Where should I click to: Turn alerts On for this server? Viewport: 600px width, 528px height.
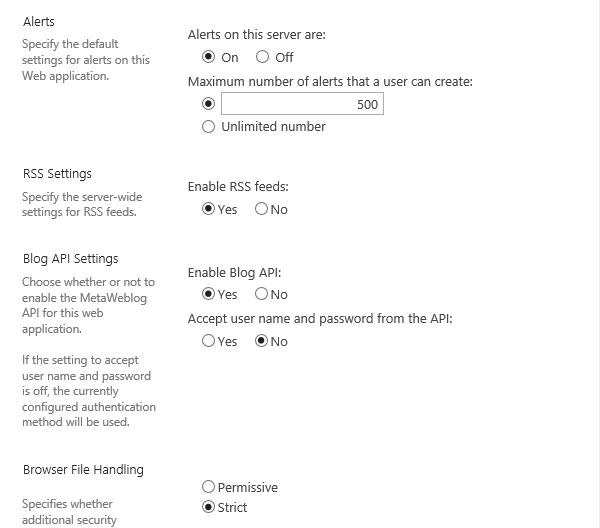[x=208, y=57]
